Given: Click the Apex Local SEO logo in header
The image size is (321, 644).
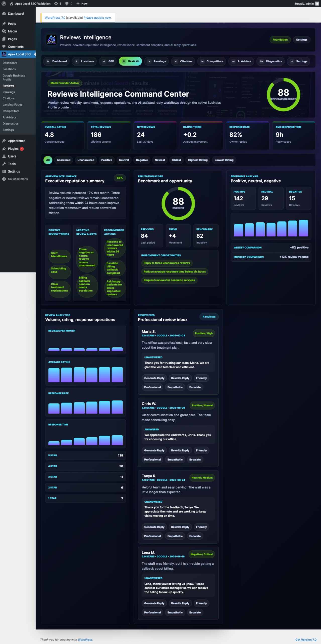Looking at the screenshot, I should [51, 40].
